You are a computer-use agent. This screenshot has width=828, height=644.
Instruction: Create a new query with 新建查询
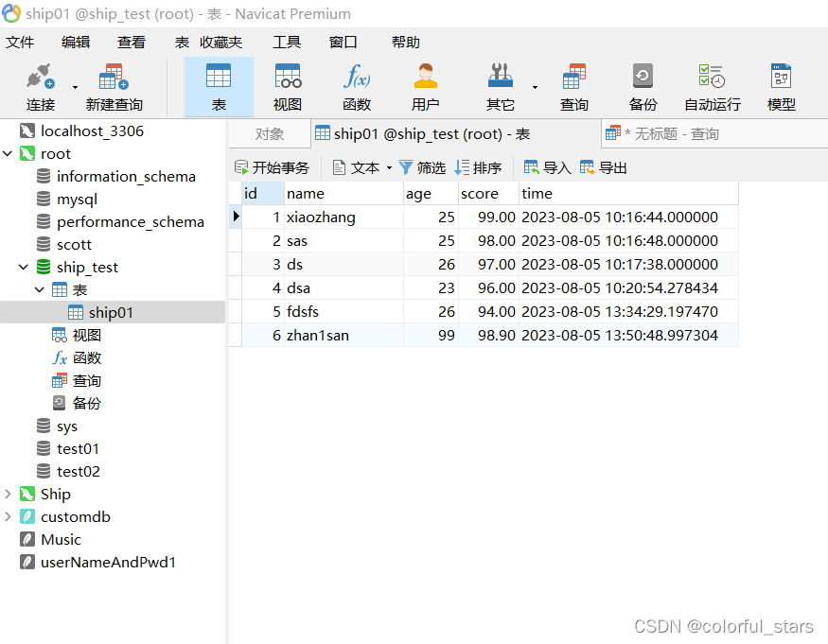point(115,87)
